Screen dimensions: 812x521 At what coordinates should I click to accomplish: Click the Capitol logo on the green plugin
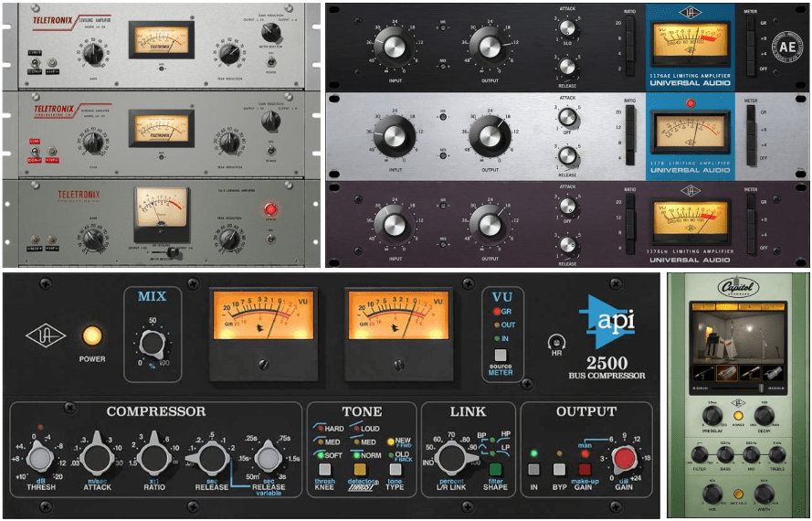click(739, 285)
